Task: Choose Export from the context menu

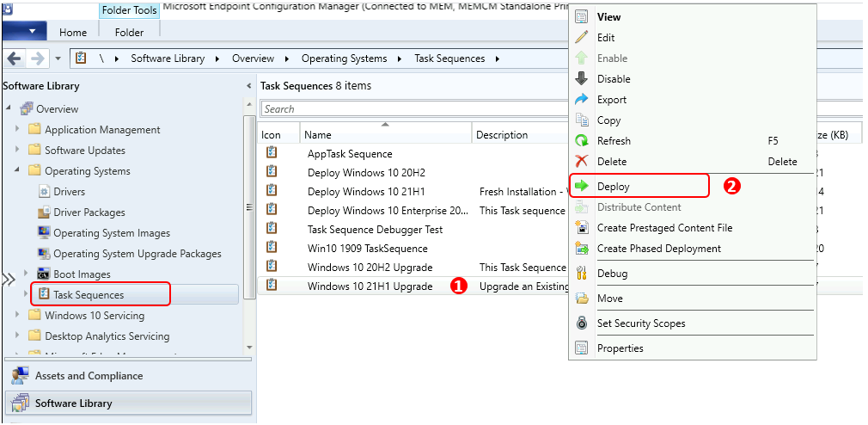Action: click(692, 100)
